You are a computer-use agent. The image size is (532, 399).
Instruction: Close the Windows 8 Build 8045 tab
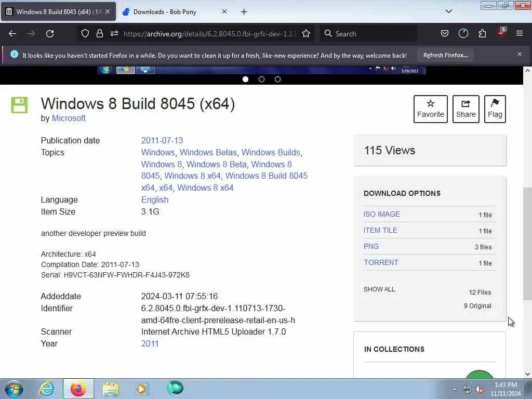(x=108, y=11)
